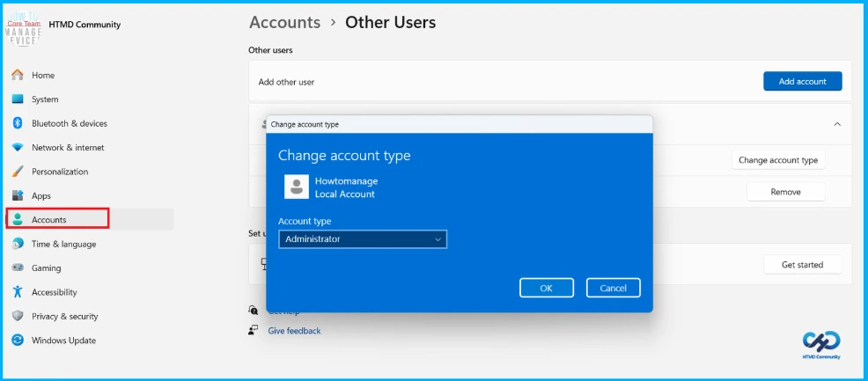This screenshot has width=868, height=381.
Task: Click the Privacy & security shield icon
Action: tap(18, 316)
